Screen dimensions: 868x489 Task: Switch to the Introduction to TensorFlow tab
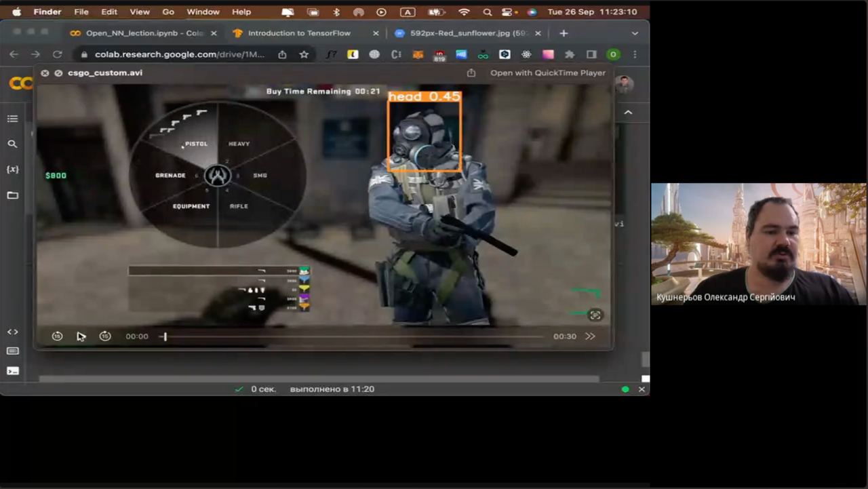click(298, 33)
